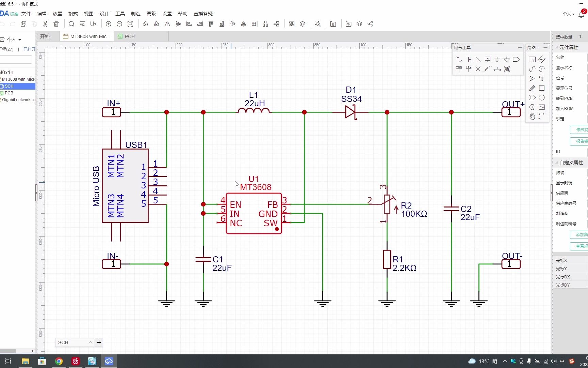Click the Flip Horizontal toolbar icon

[x=167, y=24]
